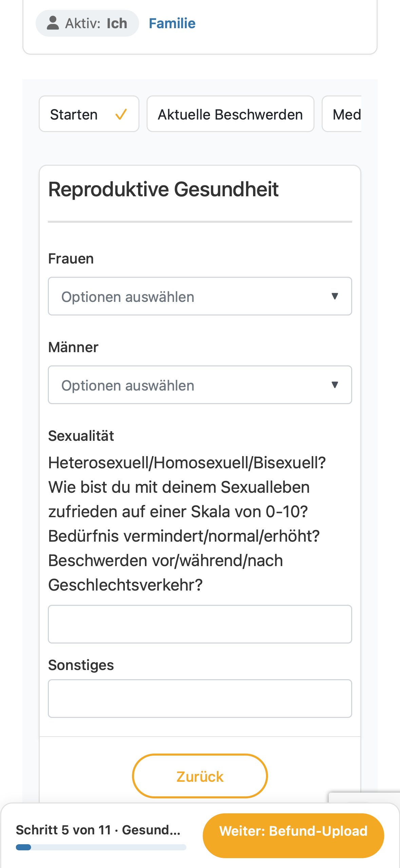This screenshot has height=868, width=400.
Task: Focus the Sexualität text field
Action: (x=200, y=624)
